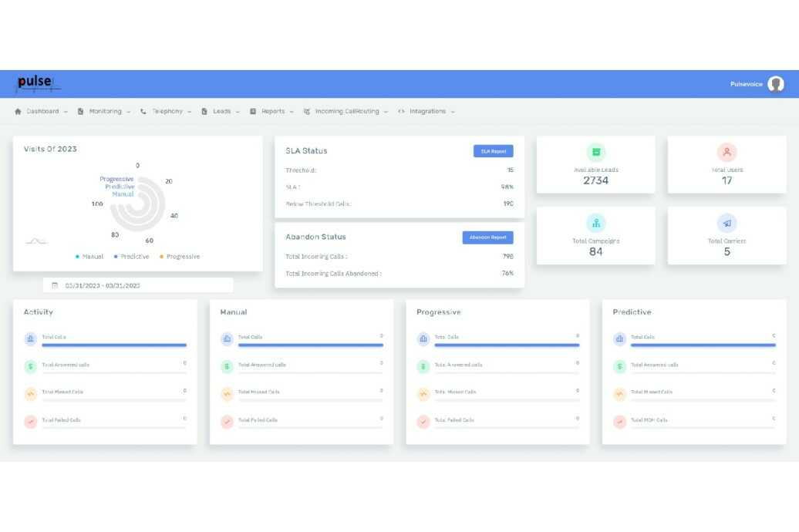This screenshot has width=799, height=532.
Task: Click the Total Calls progress bar in Activity
Action: pyautogui.click(x=113, y=345)
